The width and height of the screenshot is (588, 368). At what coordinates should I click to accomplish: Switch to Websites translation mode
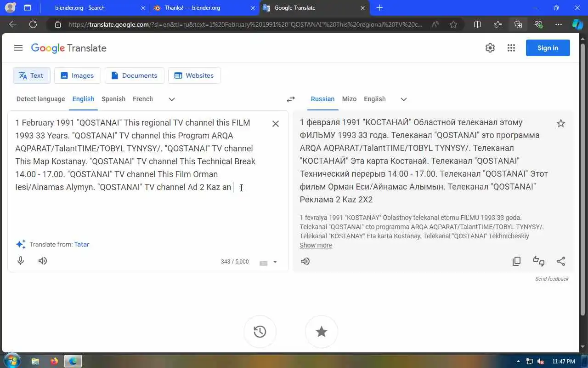point(194,75)
